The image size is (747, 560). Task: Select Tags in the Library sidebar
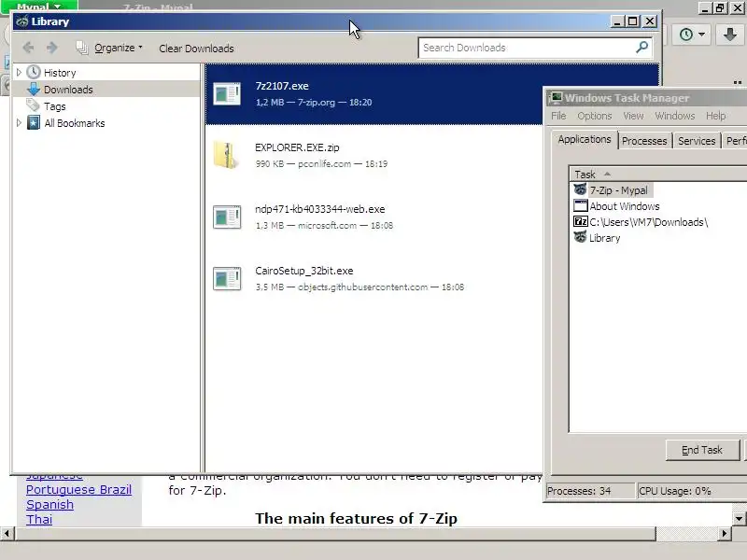point(55,106)
